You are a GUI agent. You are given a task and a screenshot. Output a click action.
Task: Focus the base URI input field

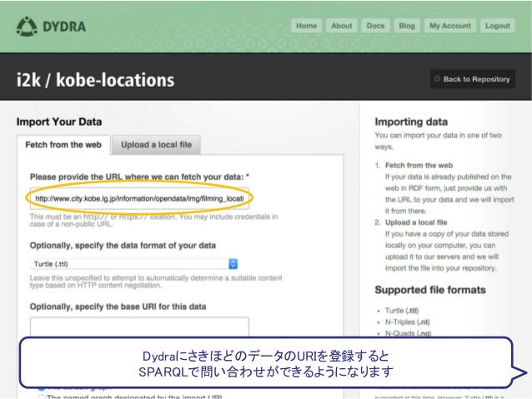point(139,327)
